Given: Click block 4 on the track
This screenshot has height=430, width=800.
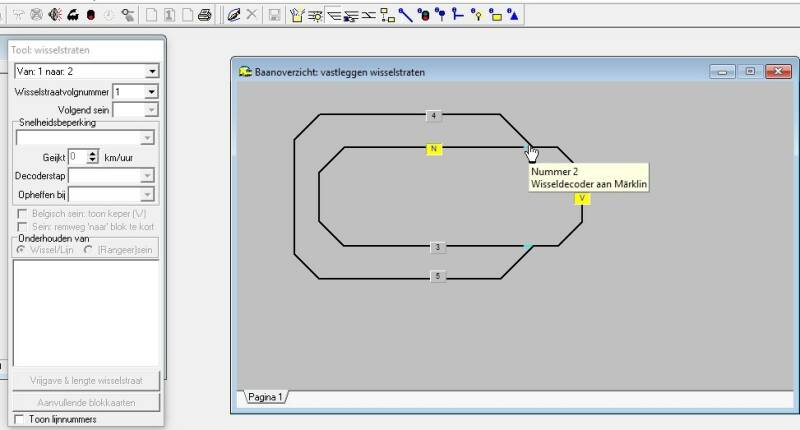Looking at the screenshot, I should tap(434, 116).
